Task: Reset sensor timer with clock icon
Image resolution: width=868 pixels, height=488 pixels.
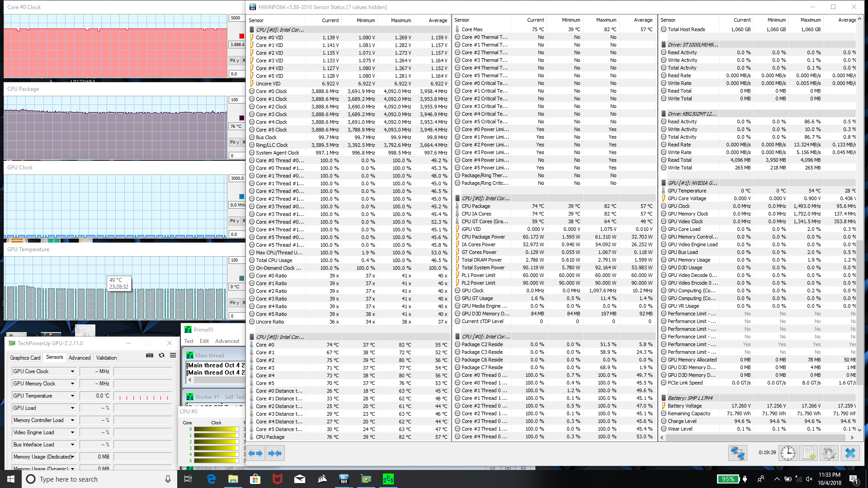Action: pos(788,453)
